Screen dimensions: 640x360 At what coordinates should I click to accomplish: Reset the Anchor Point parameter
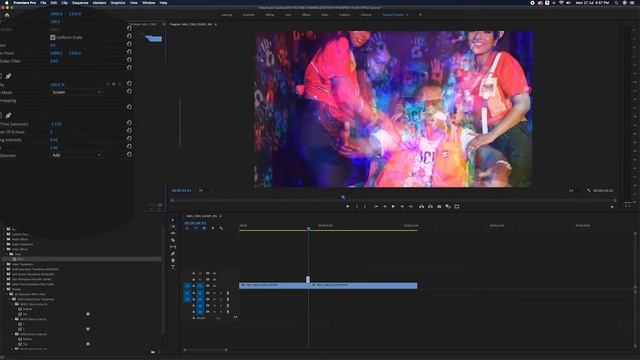[129, 52]
